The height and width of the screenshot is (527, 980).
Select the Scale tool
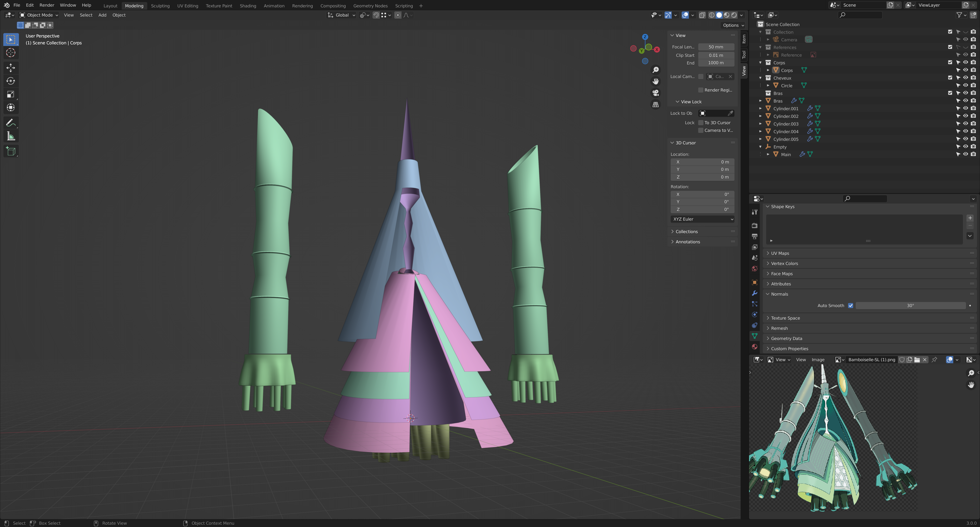coord(11,94)
